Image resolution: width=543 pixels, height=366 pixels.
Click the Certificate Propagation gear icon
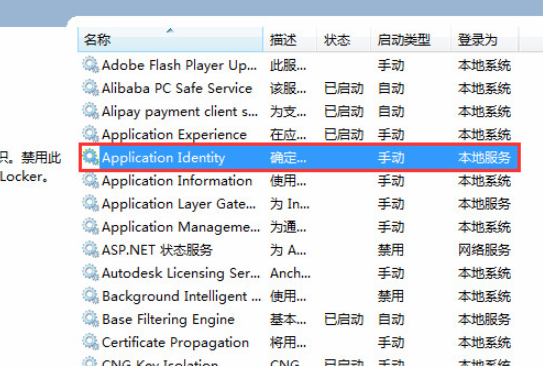coord(90,342)
